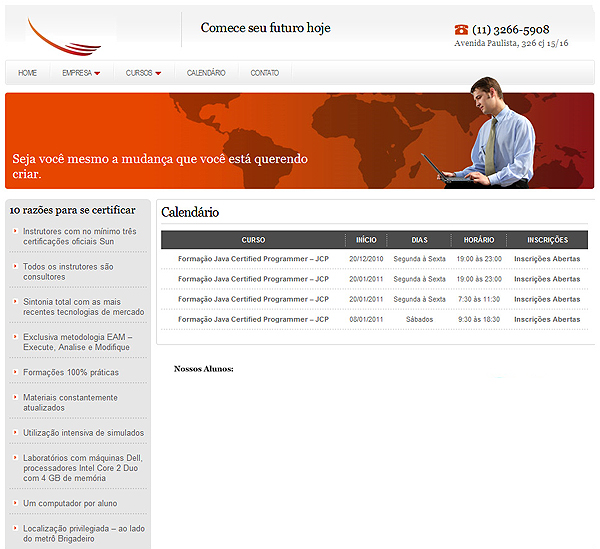Click Inscrições Abertas for the Sábados course

click(x=547, y=319)
